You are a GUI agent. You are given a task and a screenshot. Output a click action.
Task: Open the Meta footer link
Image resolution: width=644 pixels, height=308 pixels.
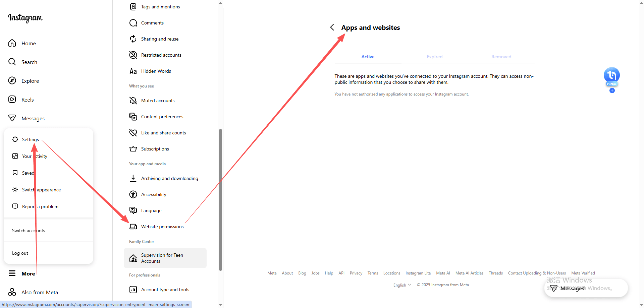272,273
